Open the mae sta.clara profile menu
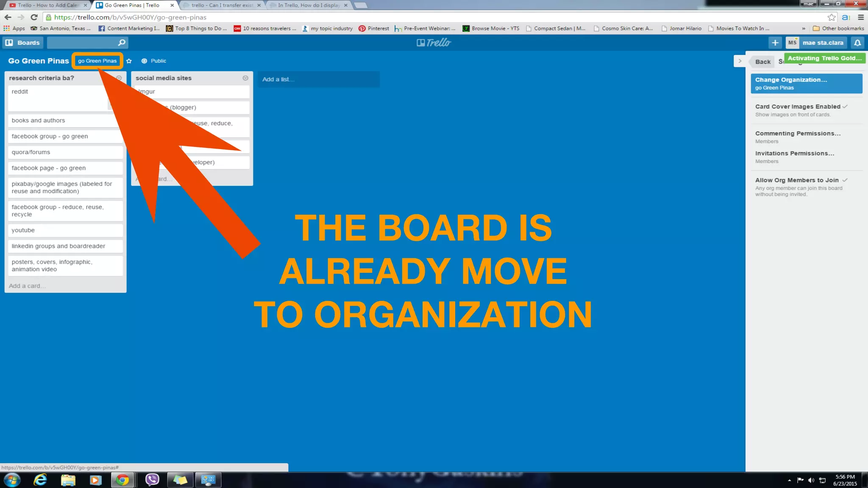Image resolution: width=868 pixels, height=488 pixels. pos(823,43)
